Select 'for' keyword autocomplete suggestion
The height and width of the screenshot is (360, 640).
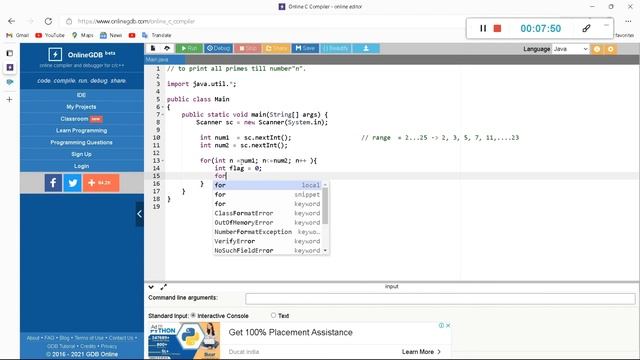point(267,204)
